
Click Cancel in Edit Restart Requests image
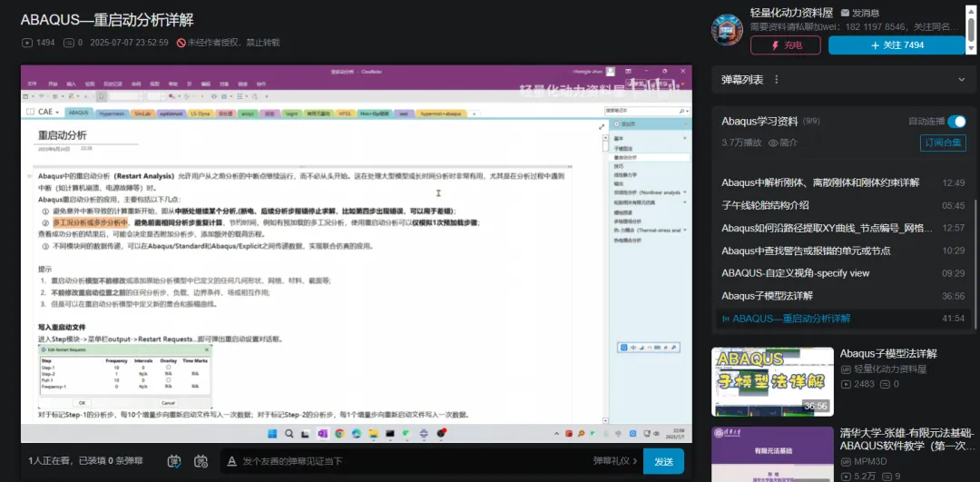[168, 403]
